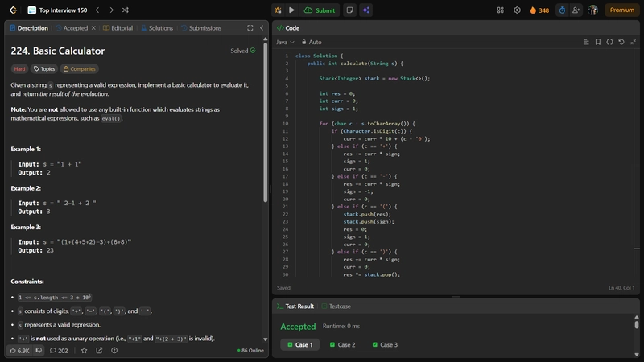
Task: Click the Premium button
Action: tap(621, 10)
